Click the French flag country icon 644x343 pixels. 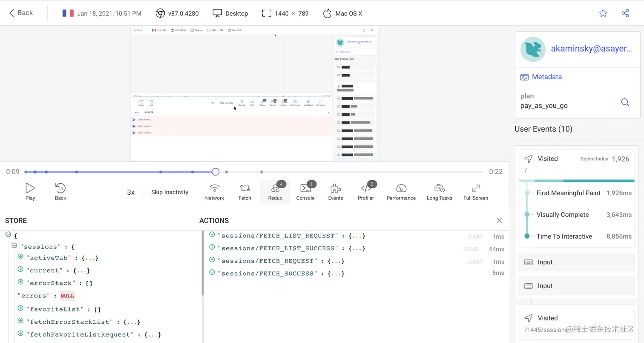click(68, 13)
